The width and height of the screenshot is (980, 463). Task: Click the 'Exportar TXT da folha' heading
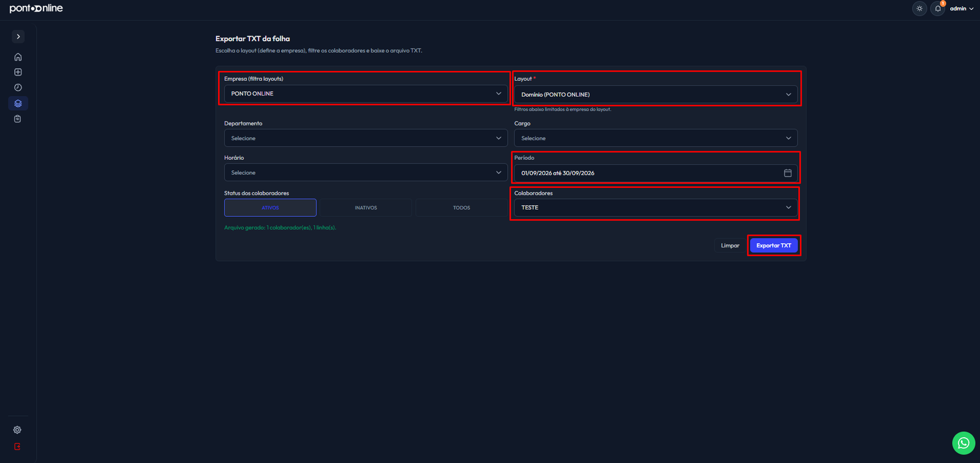[x=252, y=39]
